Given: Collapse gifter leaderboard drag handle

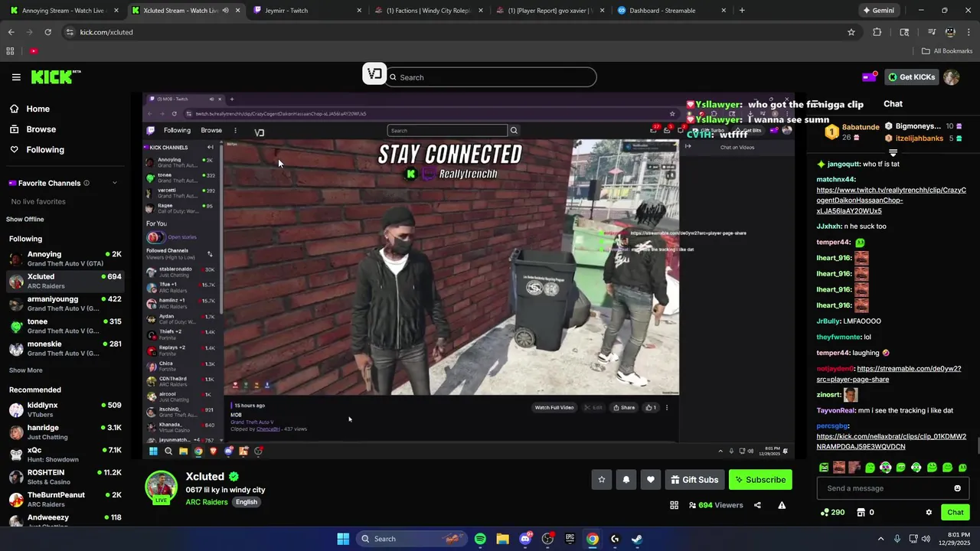Looking at the screenshot, I should coord(893,153).
